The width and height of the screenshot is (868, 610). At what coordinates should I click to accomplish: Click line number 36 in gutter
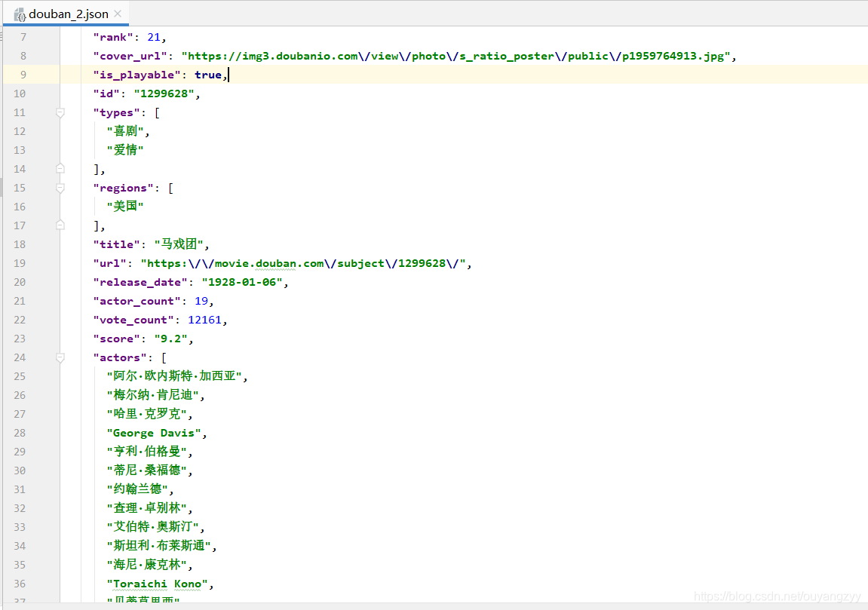[20, 584]
